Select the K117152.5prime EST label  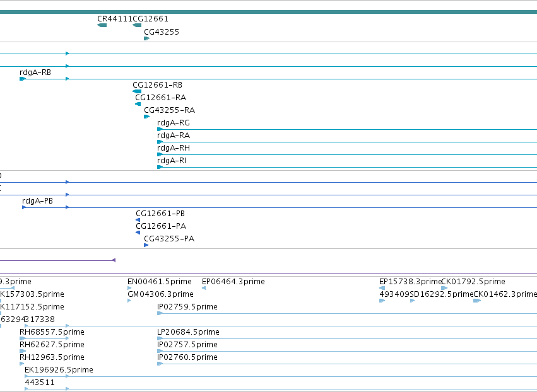pyautogui.click(x=32, y=307)
